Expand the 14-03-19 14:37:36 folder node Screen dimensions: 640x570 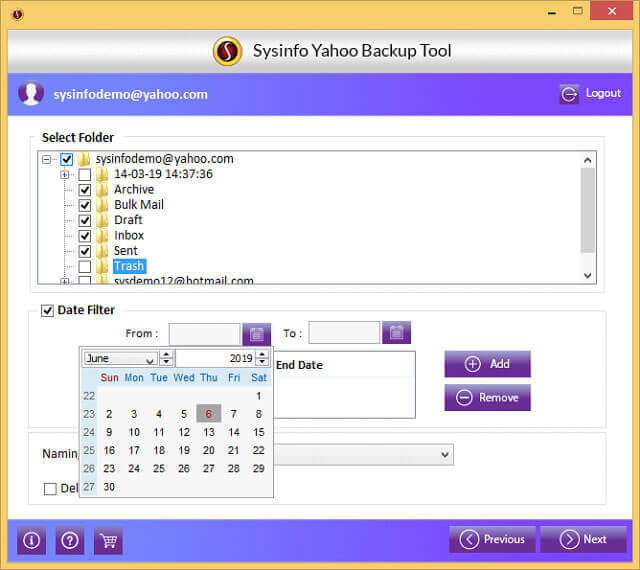(x=64, y=175)
